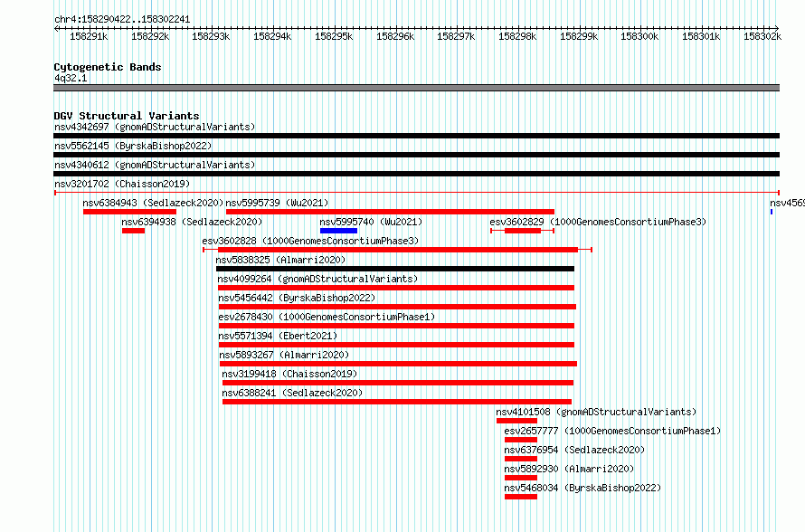Open the nsv5995740 Wu2021 label
Image resolution: width=805 pixels, height=532 pixels.
(x=371, y=222)
